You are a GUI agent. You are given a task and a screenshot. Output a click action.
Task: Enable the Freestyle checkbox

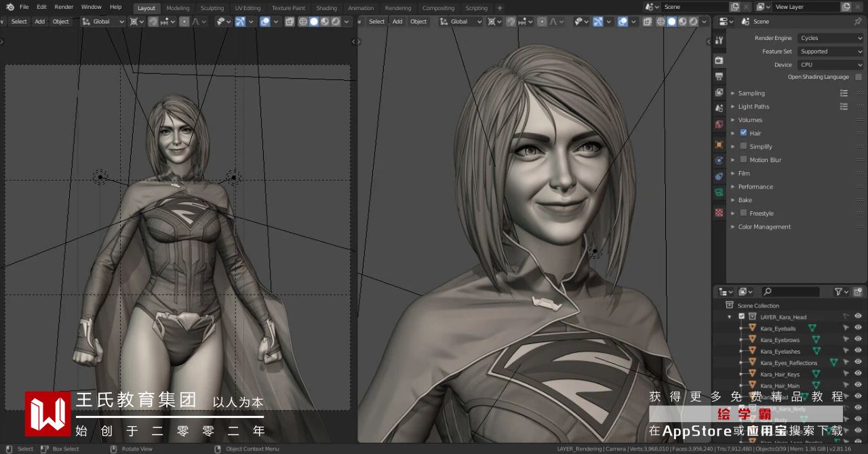743,213
